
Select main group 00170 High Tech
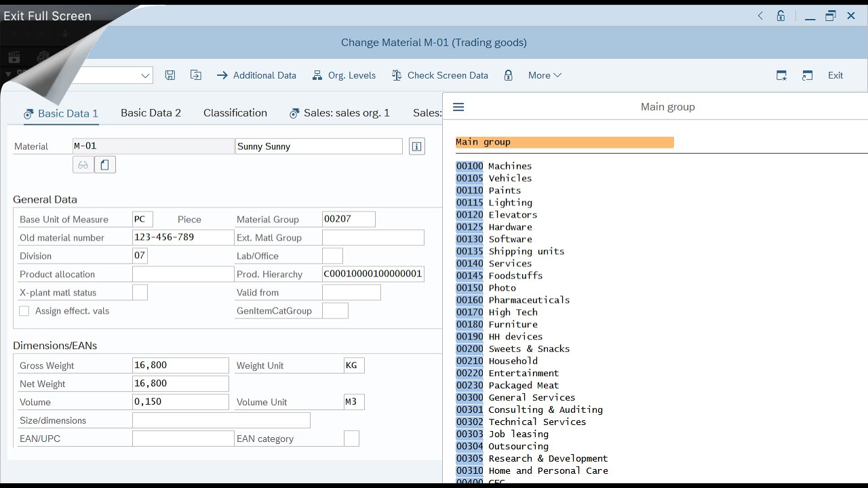click(x=496, y=312)
